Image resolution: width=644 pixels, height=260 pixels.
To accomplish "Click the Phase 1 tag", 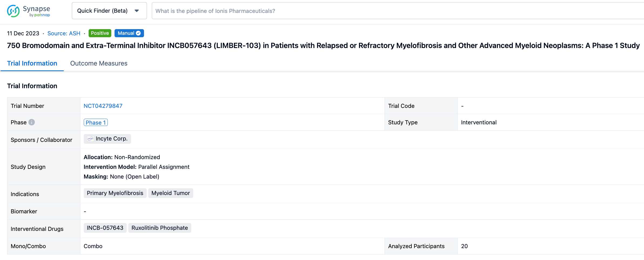I will (x=96, y=122).
